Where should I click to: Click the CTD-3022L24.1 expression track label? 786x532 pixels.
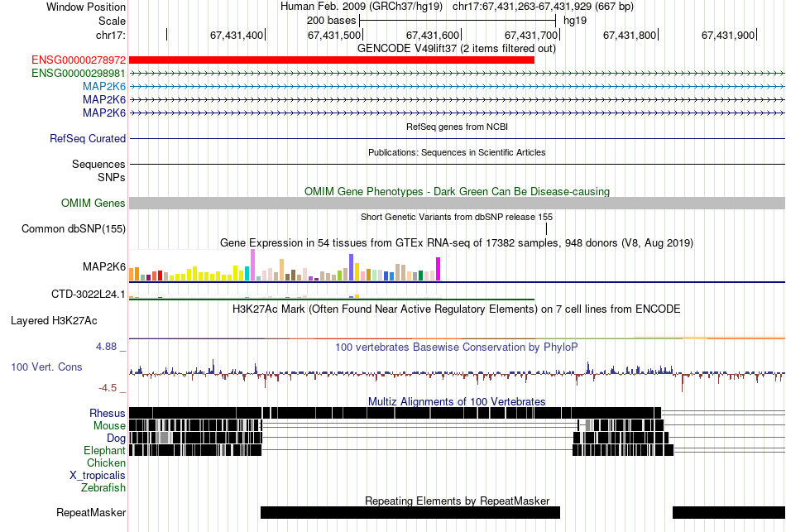[x=89, y=294]
